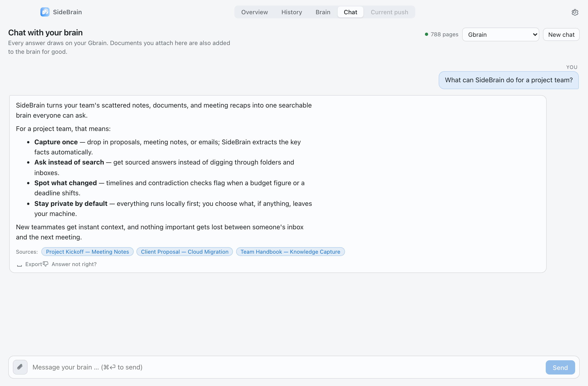Screen dimensions: 588x386
Task: Focus the Message your brain input field
Action: click(x=287, y=367)
